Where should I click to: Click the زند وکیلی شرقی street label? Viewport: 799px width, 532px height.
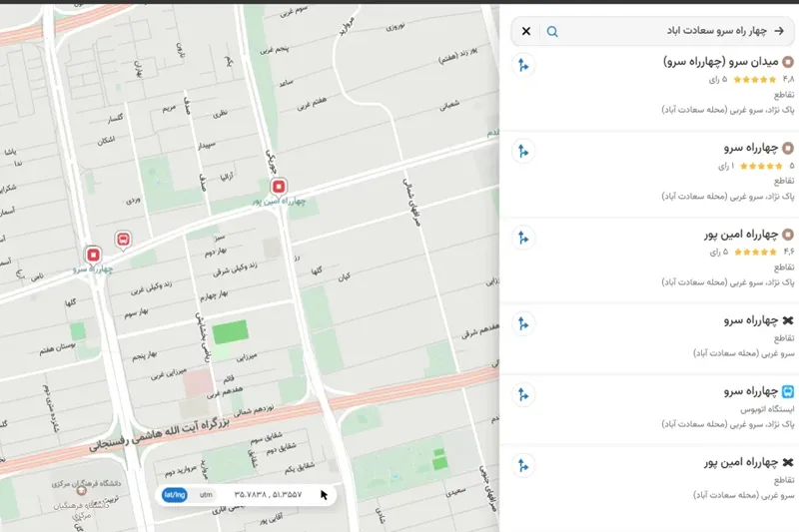tap(235, 269)
